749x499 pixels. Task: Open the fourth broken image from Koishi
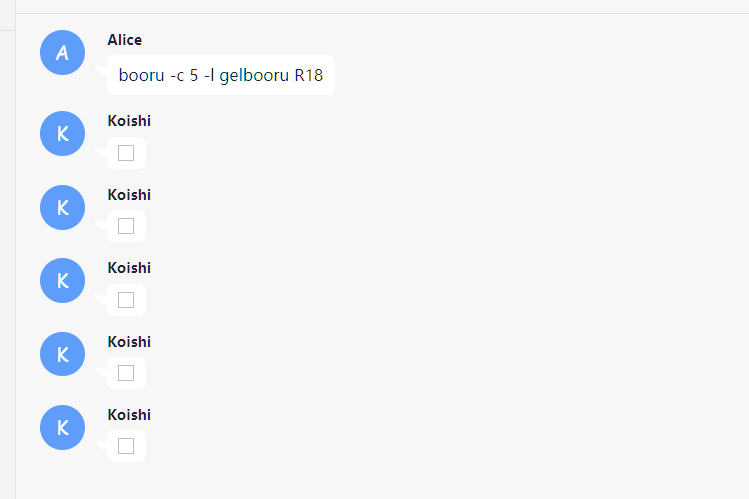point(126,373)
